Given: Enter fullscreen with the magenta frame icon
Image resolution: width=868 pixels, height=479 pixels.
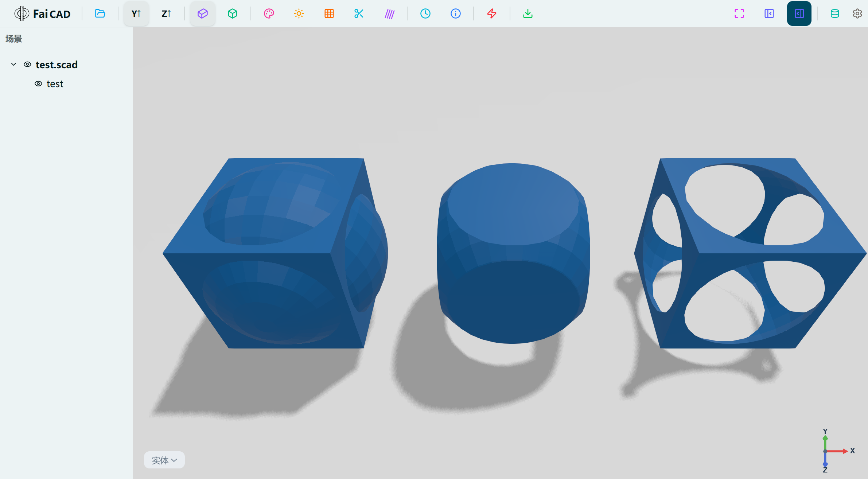Looking at the screenshot, I should pyautogui.click(x=739, y=13).
